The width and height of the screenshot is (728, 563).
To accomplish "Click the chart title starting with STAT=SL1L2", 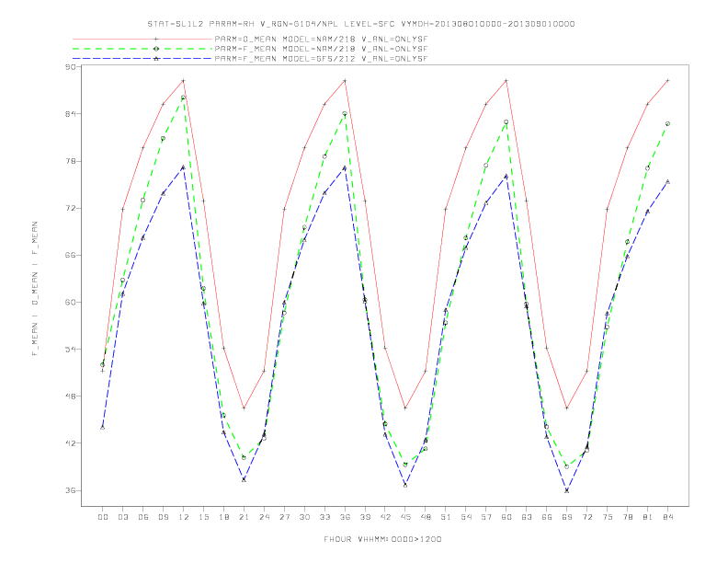I will point(360,24).
